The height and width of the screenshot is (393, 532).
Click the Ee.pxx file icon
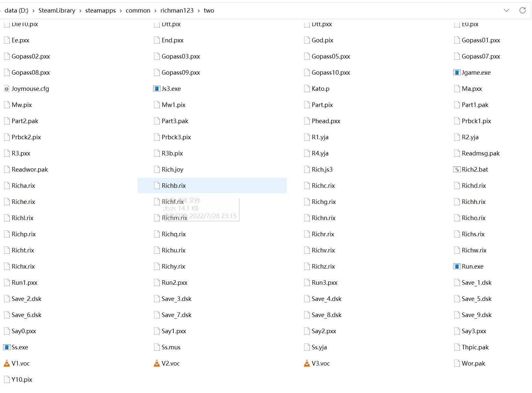click(7, 40)
